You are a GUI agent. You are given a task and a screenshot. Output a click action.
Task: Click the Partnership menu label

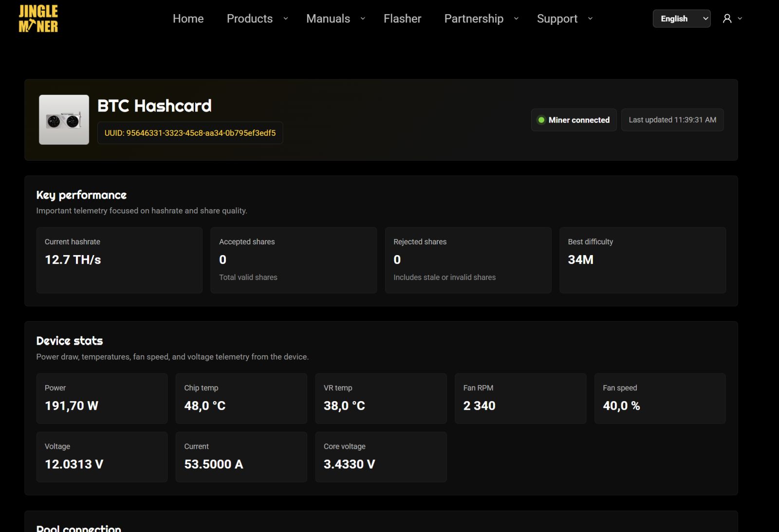[x=473, y=18]
